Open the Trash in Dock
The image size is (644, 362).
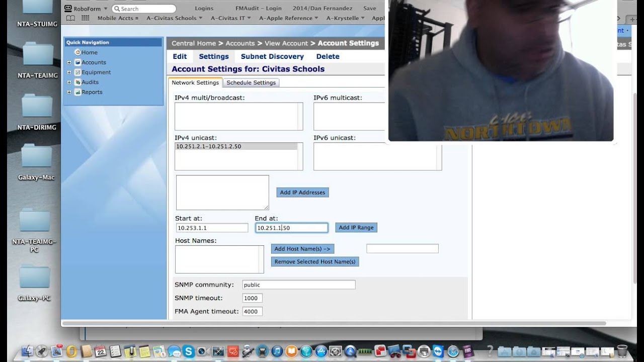pos(622,350)
